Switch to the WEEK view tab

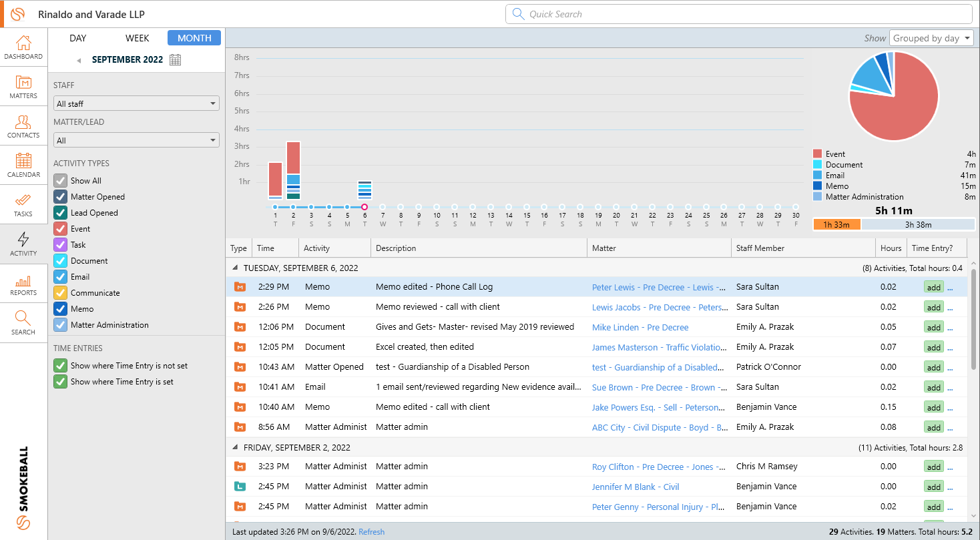(x=138, y=38)
